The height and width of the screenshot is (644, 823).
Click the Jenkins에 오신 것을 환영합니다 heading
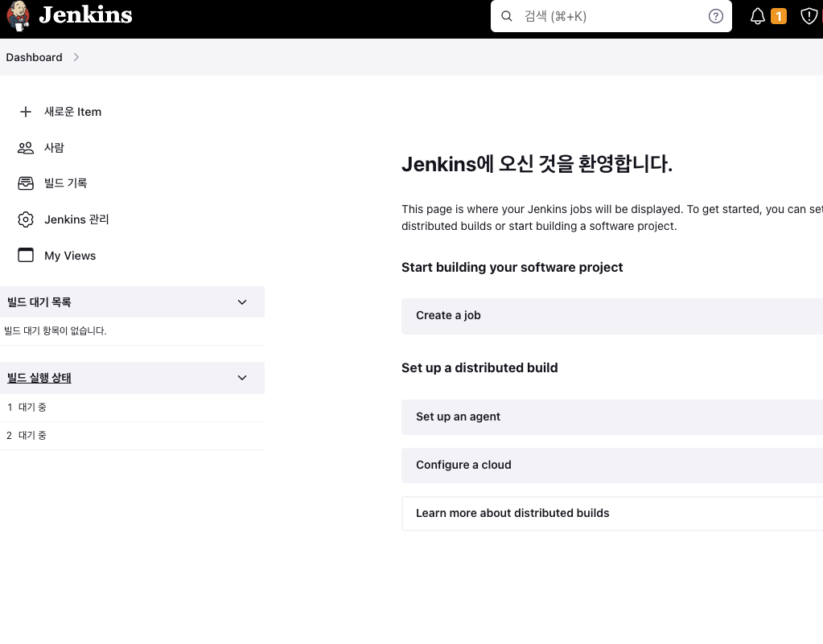coord(537,164)
